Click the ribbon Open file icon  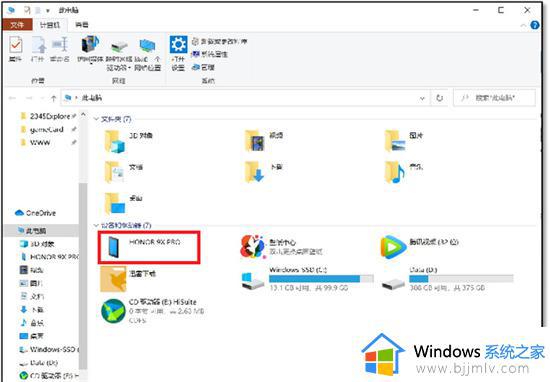38,49
